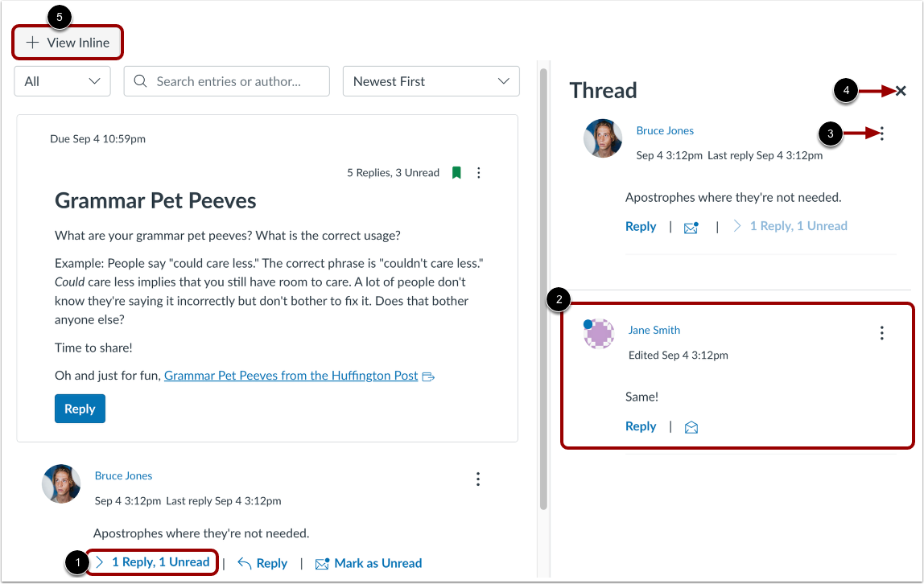Click the blue Reply button under the topic
Viewport: 924px width, 584px height.
click(x=80, y=409)
